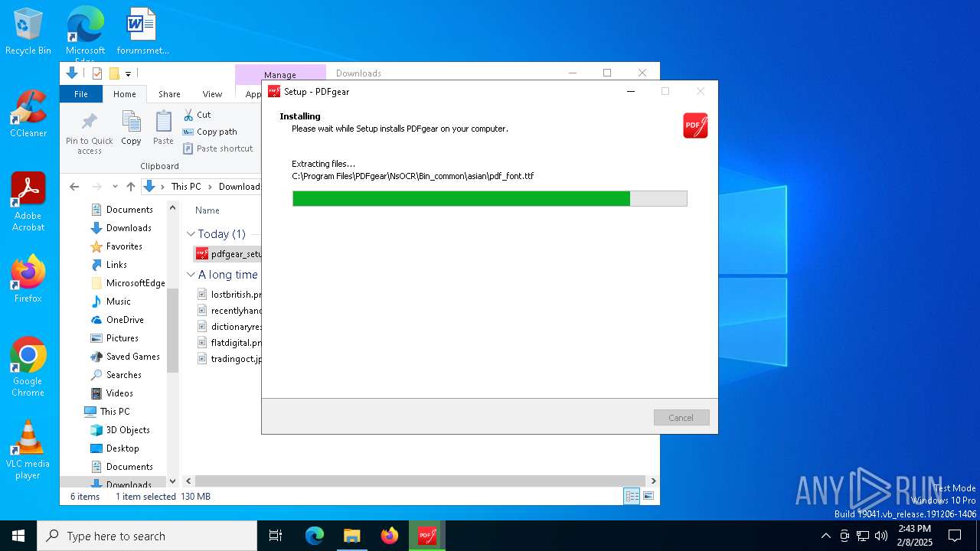Show hidden system tray icons
This screenshot has width=980, height=551.
click(825, 536)
